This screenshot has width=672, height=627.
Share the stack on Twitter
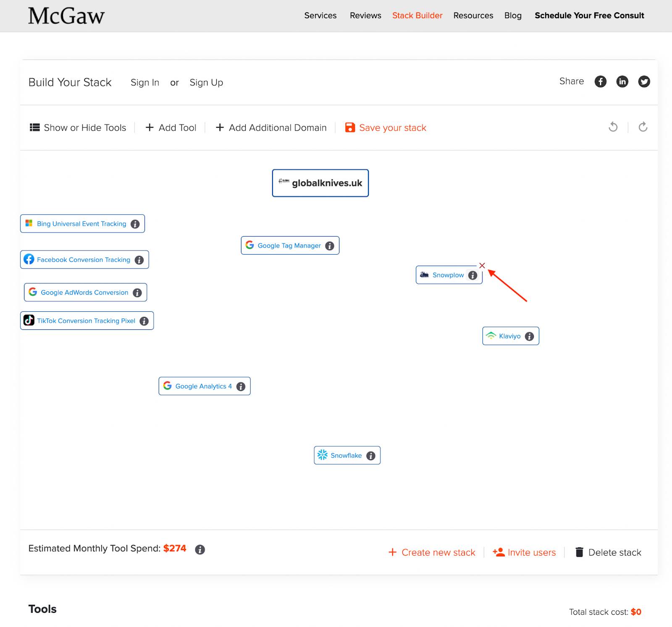coord(644,82)
